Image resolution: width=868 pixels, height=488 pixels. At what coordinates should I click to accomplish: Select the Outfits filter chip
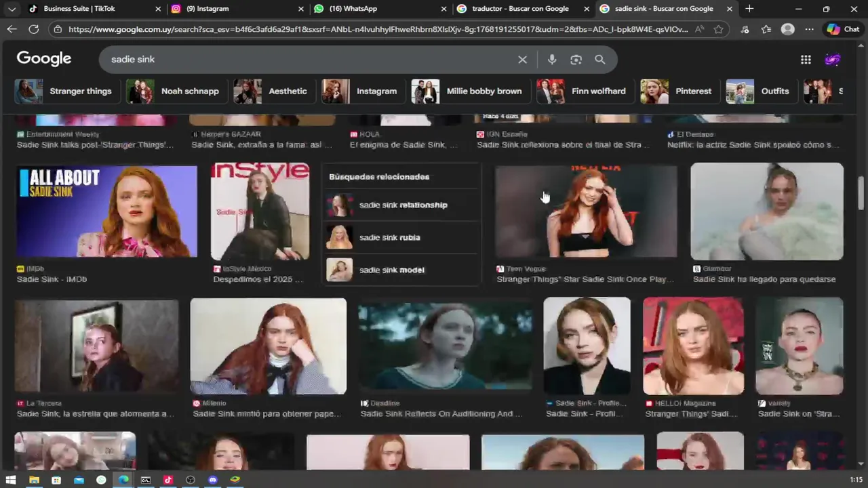coord(760,91)
